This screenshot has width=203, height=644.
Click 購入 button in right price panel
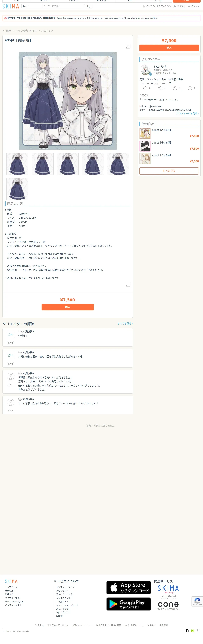click(x=169, y=48)
